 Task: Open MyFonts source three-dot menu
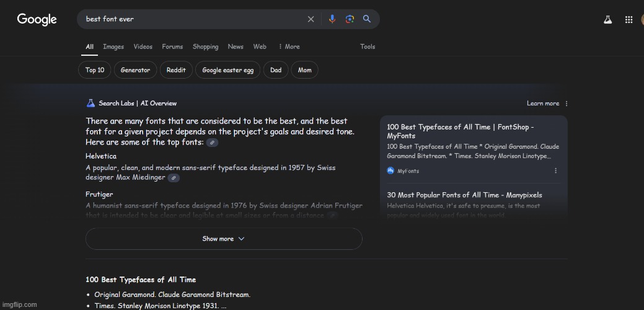pyautogui.click(x=555, y=171)
